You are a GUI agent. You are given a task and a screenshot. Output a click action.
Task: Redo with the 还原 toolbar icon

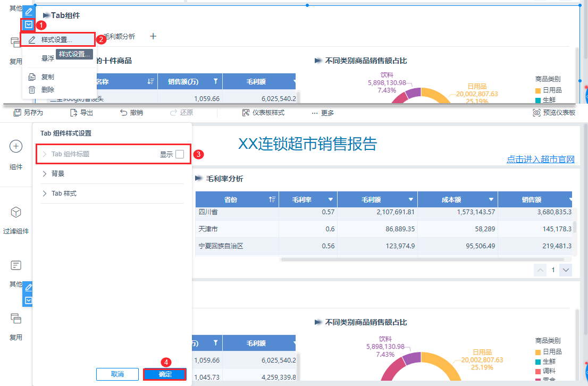[173, 113]
